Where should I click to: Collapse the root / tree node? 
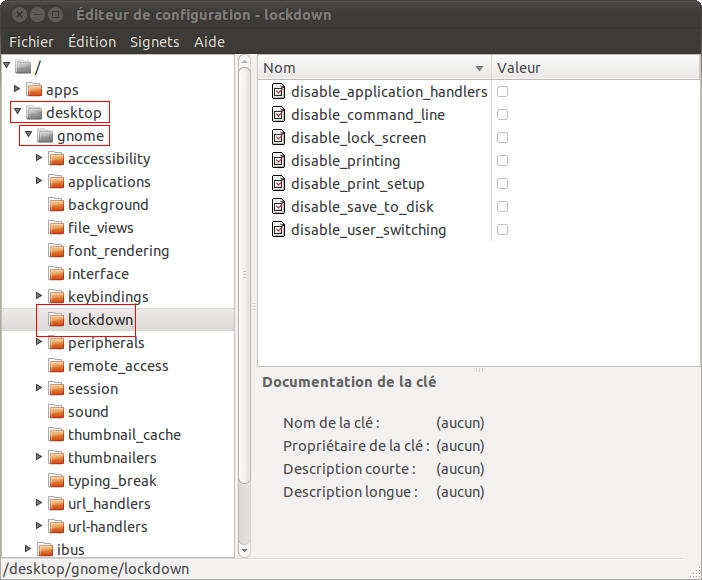point(6,66)
